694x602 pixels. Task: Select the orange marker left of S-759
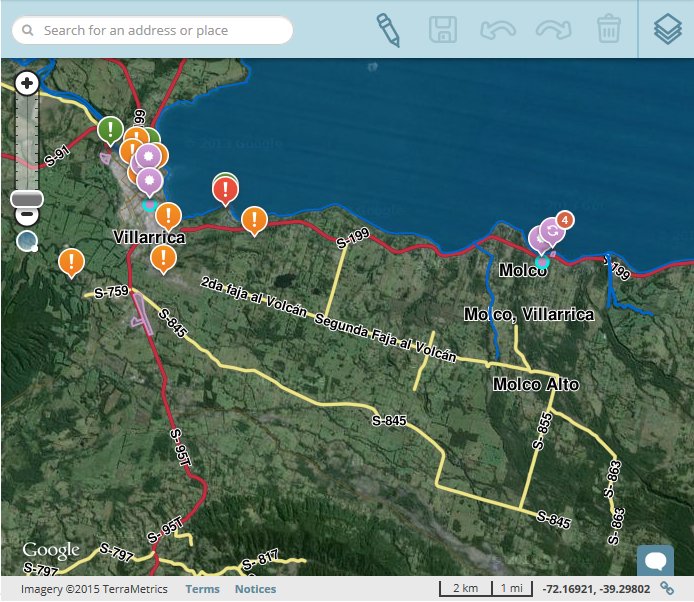tap(71, 263)
